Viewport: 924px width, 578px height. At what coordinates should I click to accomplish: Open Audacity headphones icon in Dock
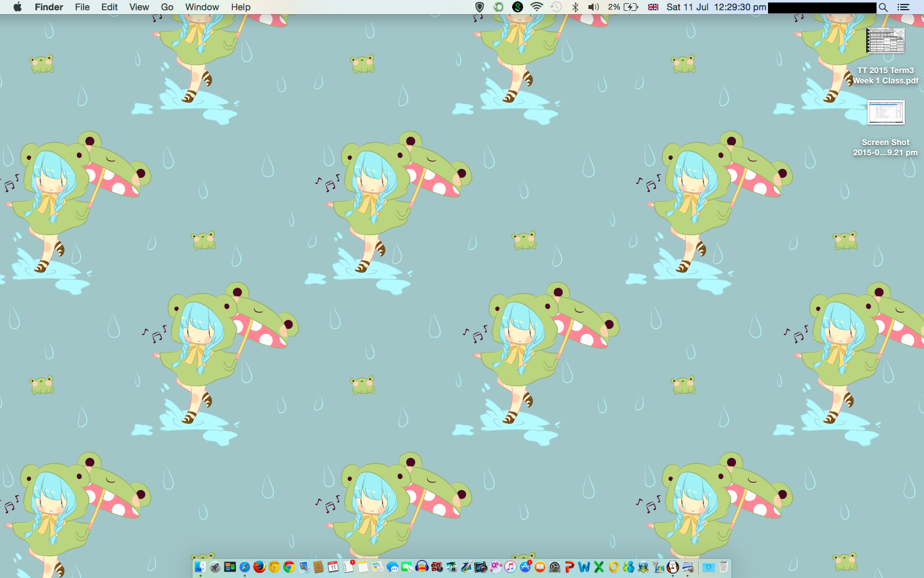422,567
